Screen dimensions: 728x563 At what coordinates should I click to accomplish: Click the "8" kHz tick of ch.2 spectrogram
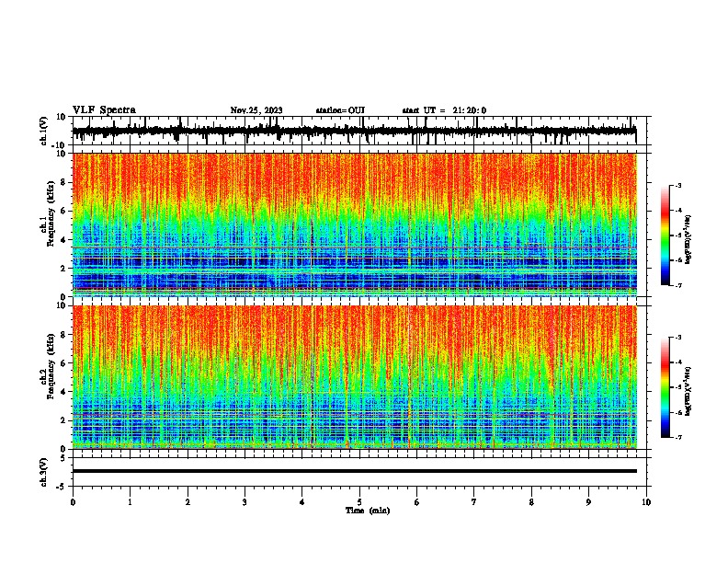(x=63, y=335)
